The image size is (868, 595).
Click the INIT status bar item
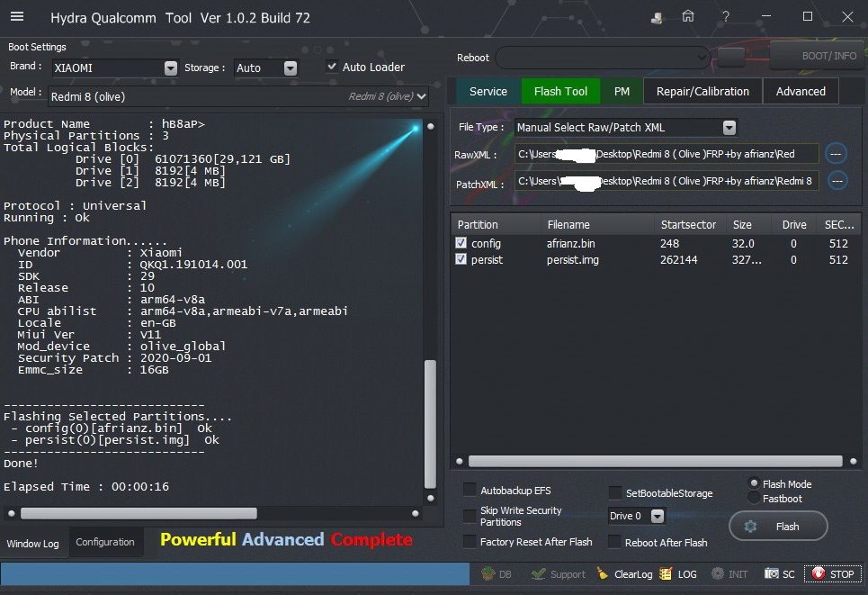pos(729,574)
